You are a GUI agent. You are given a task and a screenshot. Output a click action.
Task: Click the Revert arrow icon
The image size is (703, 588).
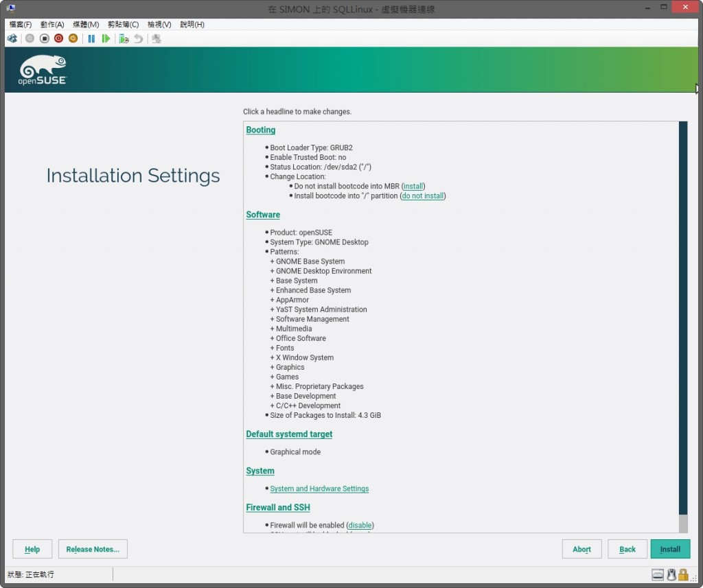[139, 38]
